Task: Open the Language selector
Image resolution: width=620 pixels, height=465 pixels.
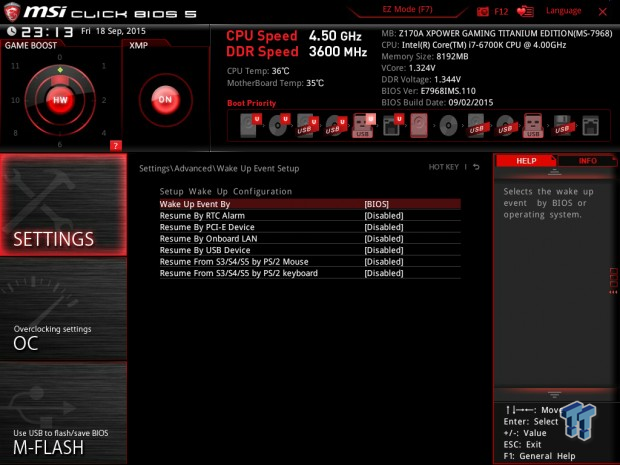Action: (x=563, y=11)
